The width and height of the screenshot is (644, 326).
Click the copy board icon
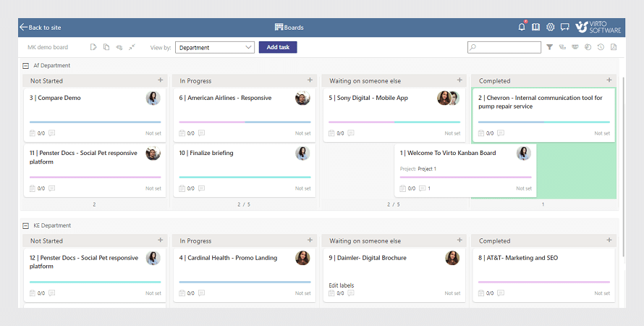click(x=106, y=47)
